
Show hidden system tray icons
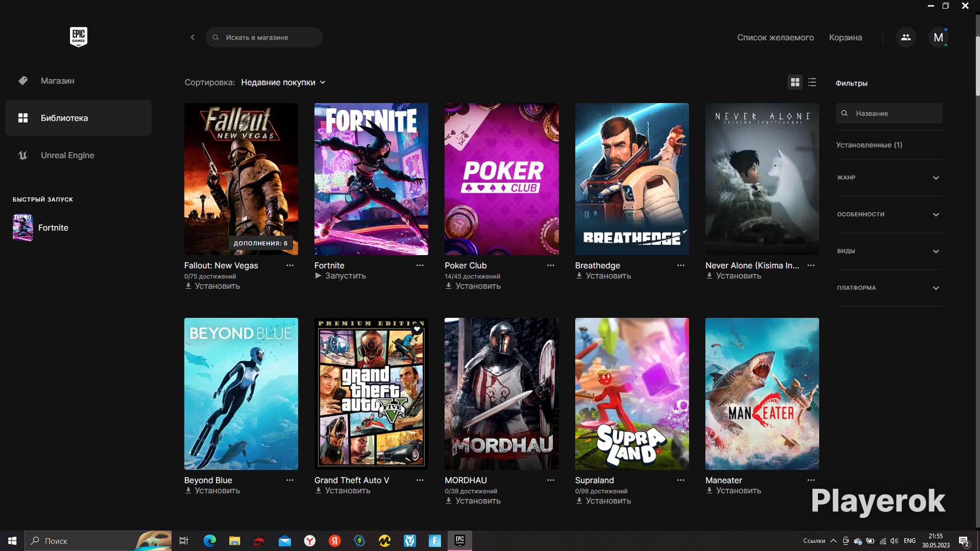click(x=833, y=541)
